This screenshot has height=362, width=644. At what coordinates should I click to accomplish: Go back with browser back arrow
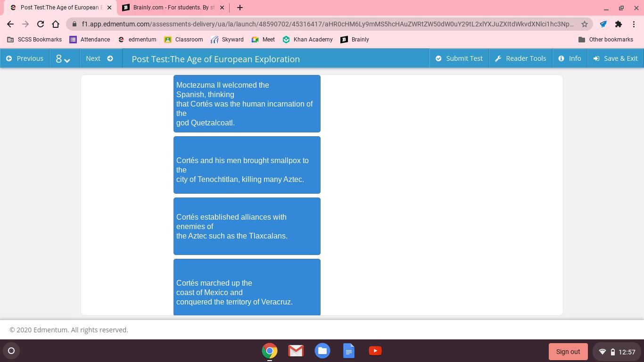point(10,24)
